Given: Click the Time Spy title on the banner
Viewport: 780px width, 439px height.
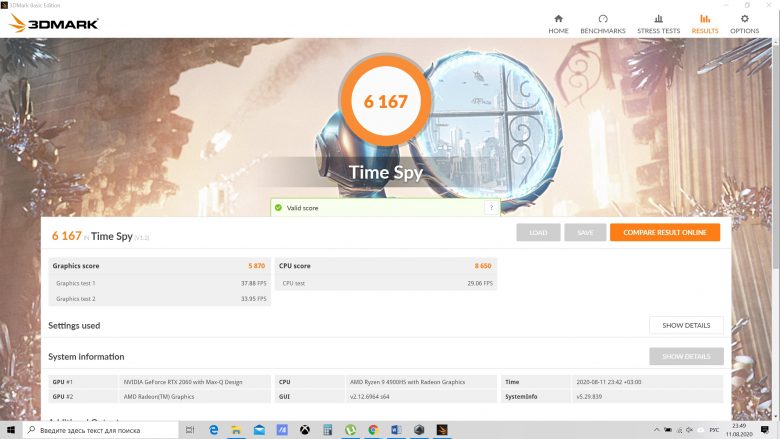Looking at the screenshot, I should [386, 173].
